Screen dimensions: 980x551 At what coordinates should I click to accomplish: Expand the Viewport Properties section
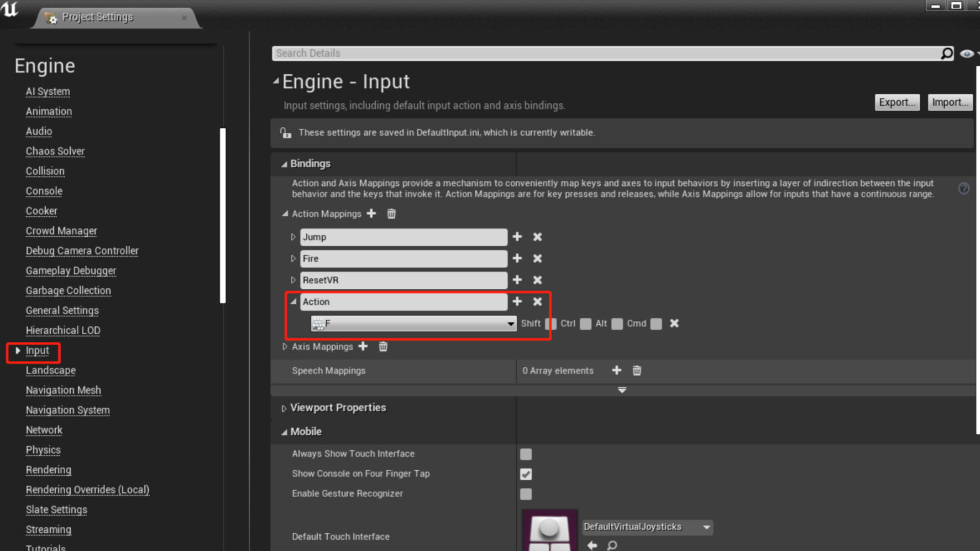(x=284, y=408)
